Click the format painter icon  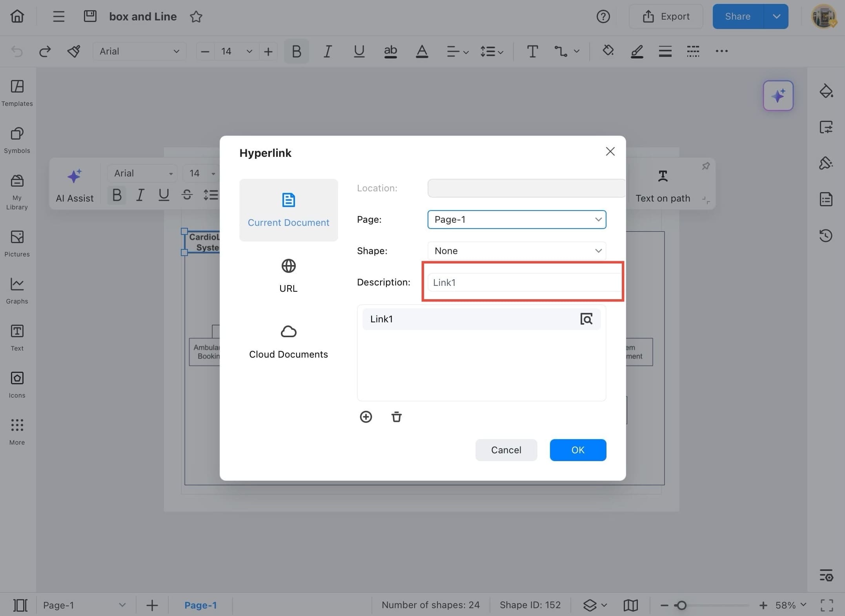tap(73, 51)
